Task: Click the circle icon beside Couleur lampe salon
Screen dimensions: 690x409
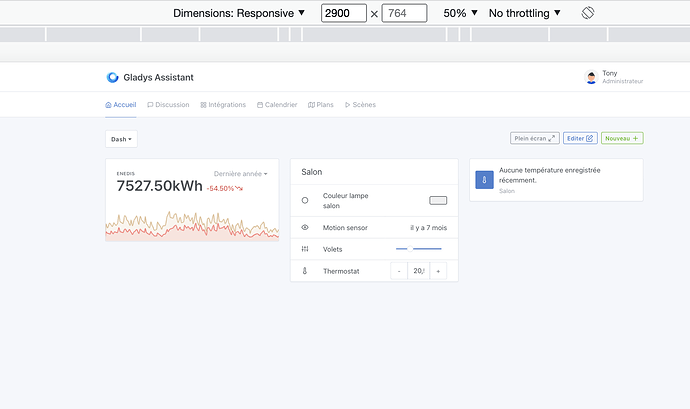Action: pyautogui.click(x=305, y=200)
